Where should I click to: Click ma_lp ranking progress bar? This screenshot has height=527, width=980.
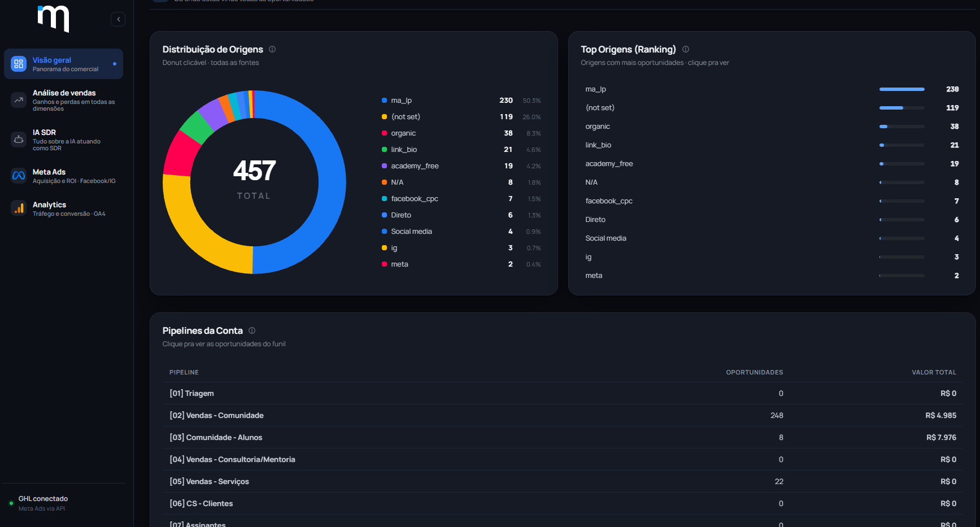click(x=901, y=89)
